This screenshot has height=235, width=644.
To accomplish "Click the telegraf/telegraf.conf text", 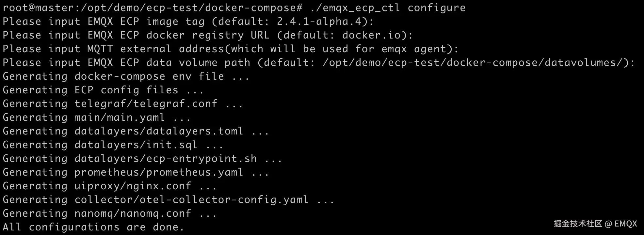I will click(146, 104).
